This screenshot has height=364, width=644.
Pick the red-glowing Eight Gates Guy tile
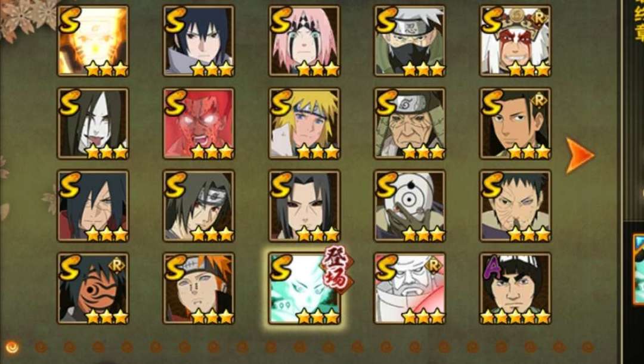pyautogui.click(x=199, y=123)
